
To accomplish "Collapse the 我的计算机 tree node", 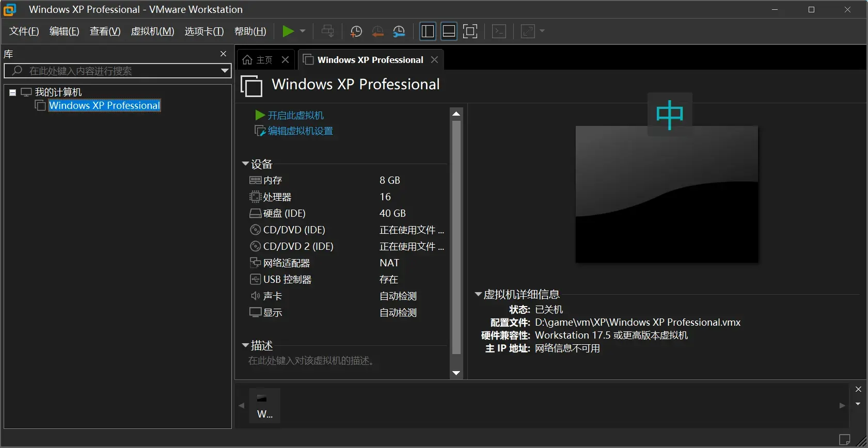I will (12, 92).
